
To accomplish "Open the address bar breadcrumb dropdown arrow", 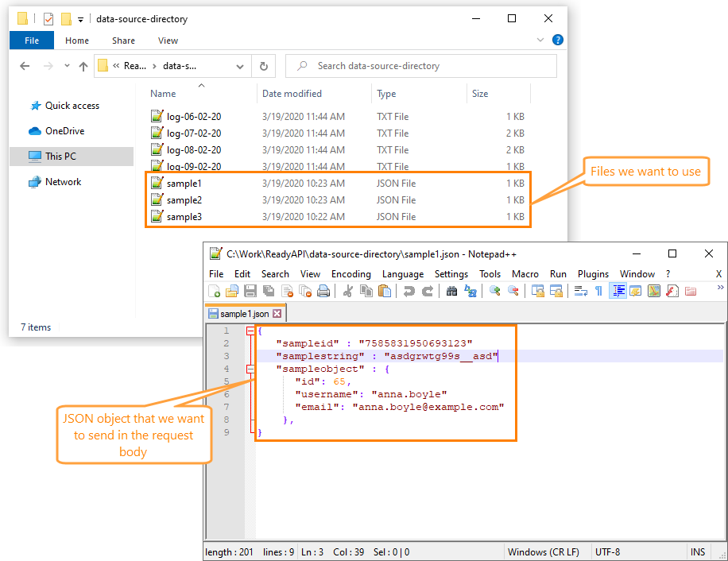I will (x=238, y=66).
